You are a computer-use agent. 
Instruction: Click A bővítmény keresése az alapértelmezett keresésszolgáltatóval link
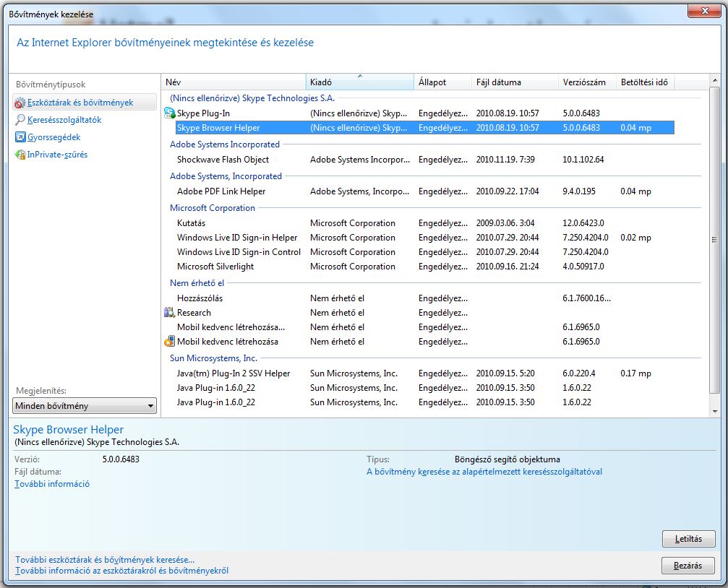coord(484,472)
